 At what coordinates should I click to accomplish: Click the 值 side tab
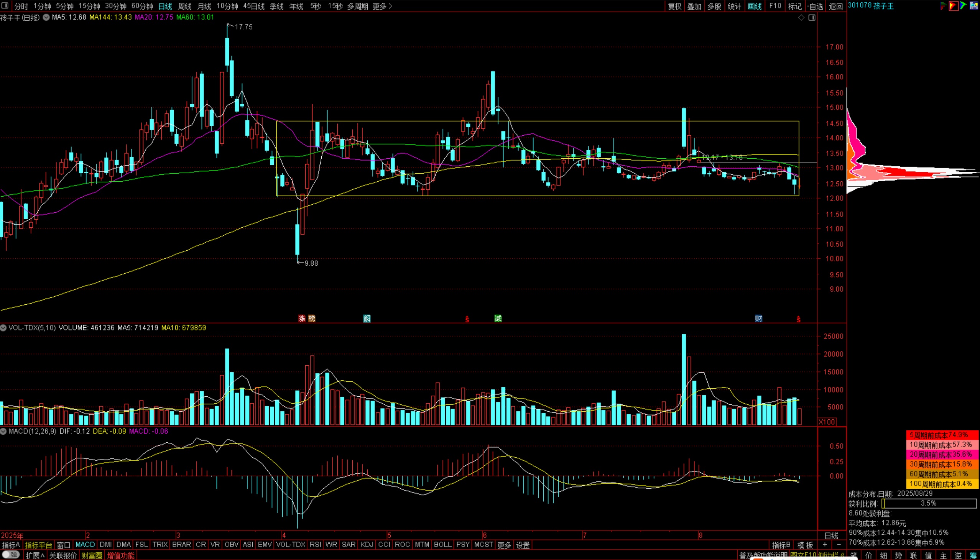pyautogui.click(x=929, y=556)
